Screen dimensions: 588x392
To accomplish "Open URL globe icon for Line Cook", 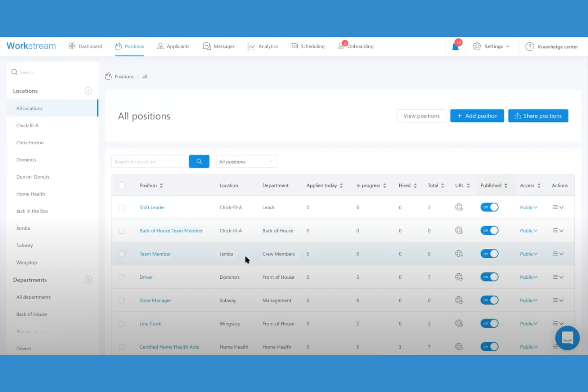I will point(459,324).
